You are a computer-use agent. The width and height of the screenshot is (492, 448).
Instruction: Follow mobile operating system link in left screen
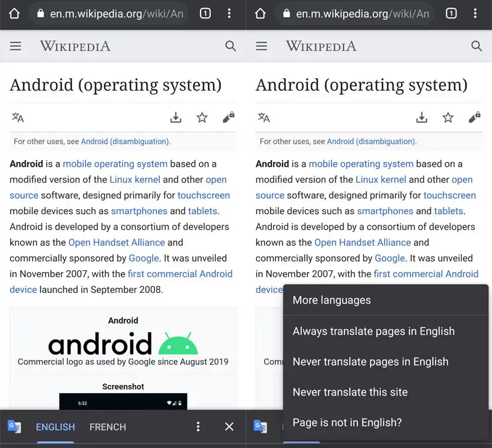115,164
